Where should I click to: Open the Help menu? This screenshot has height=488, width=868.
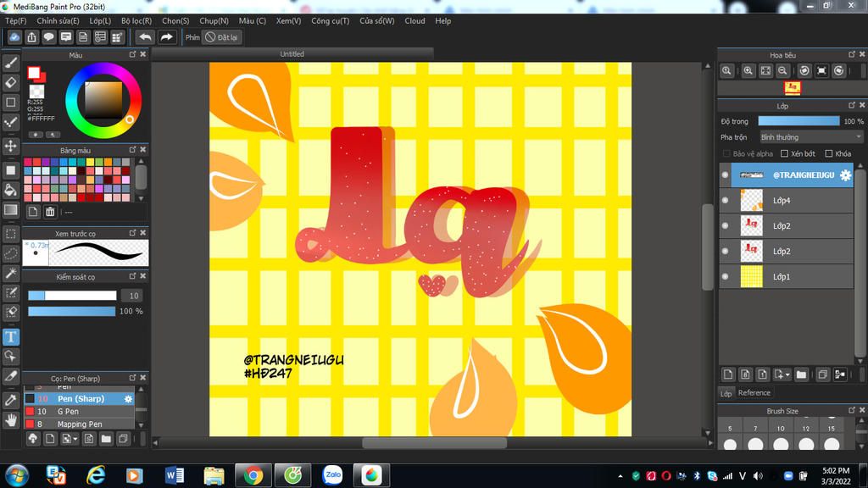click(x=442, y=20)
